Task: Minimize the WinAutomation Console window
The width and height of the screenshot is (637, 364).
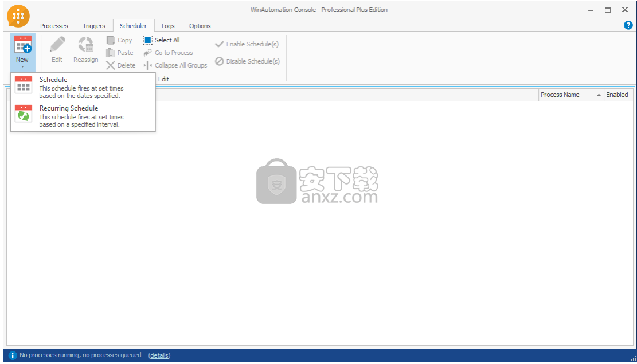Action: point(591,10)
